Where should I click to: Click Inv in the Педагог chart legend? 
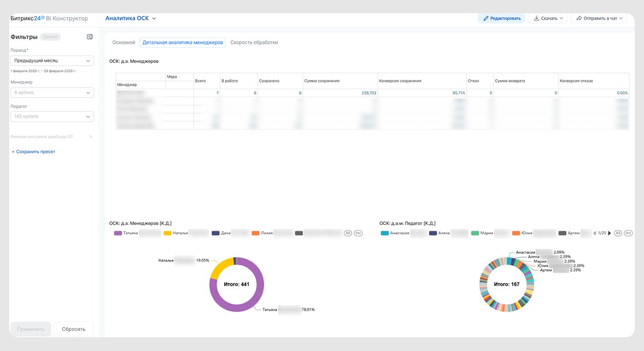pyautogui.click(x=628, y=233)
